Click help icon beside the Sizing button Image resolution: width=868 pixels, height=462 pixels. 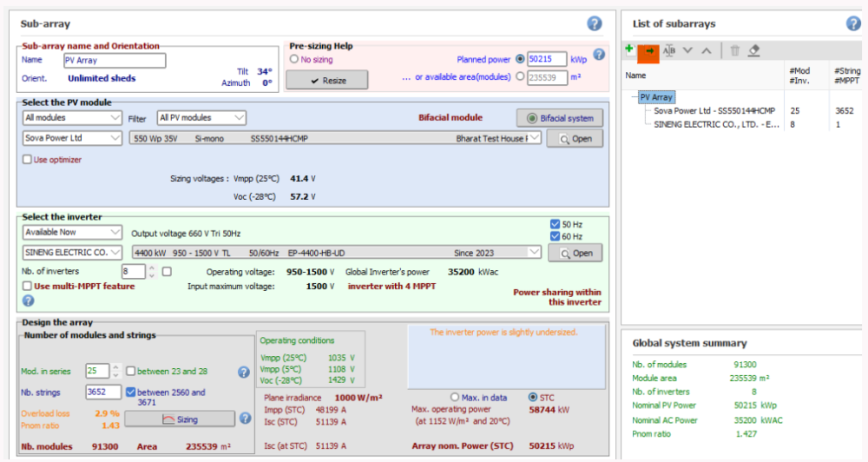tap(245, 419)
